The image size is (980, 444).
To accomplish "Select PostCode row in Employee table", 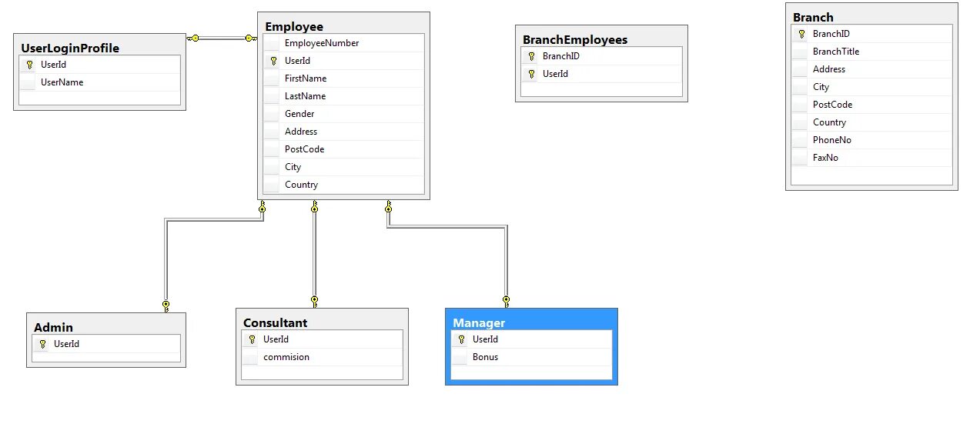I will coord(343,149).
